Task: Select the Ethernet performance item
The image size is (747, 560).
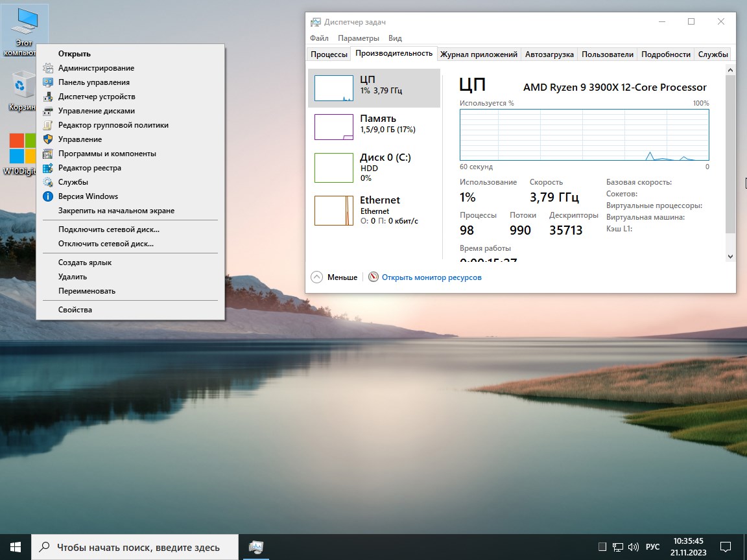Action: click(374, 210)
